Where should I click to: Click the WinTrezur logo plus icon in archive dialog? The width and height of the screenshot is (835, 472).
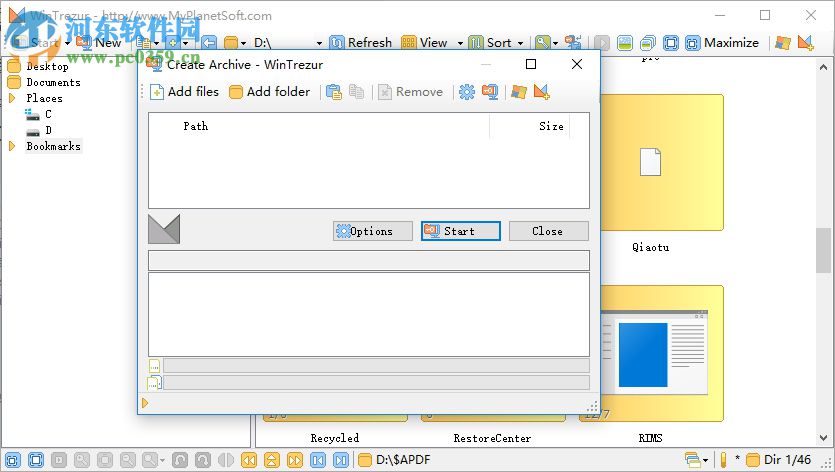(x=542, y=92)
